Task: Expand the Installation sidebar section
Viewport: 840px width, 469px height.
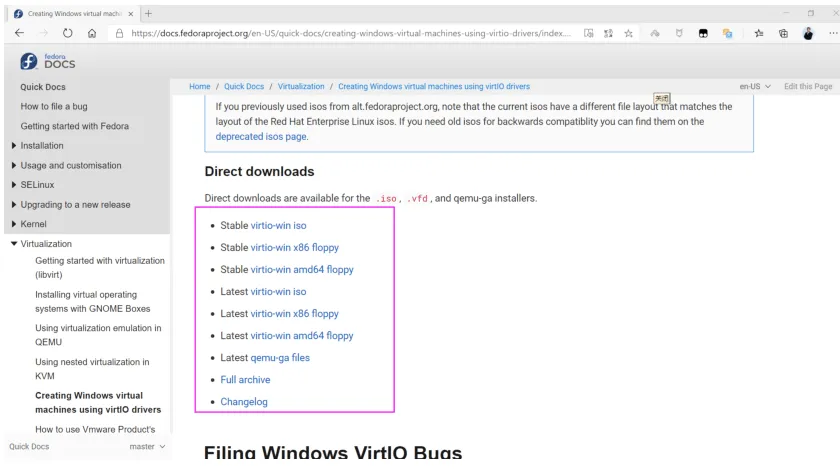Action: [14, 146]
